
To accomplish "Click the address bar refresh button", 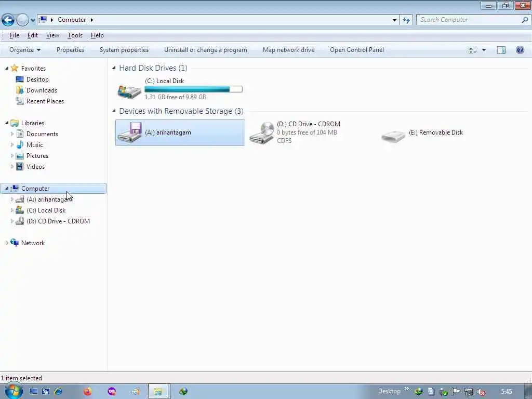I will (406, 20).
